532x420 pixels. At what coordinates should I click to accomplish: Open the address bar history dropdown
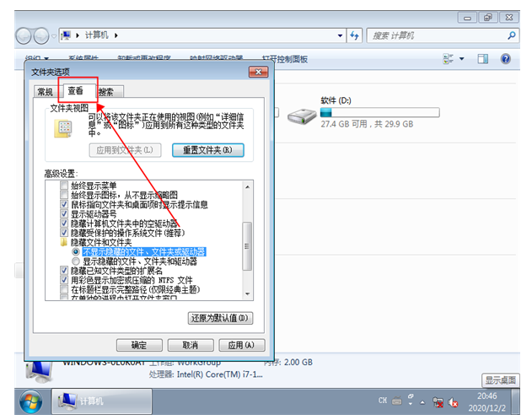click(x=340, y=35)
